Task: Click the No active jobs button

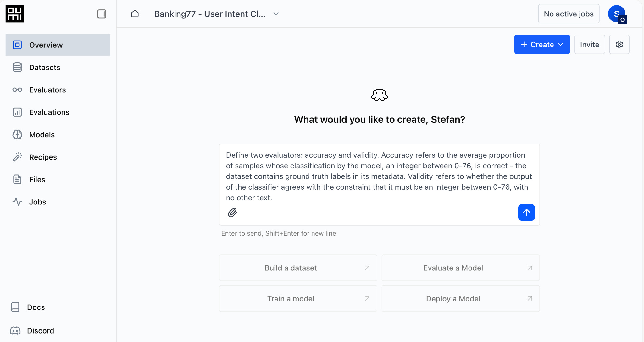Action: [x=569, y=14]
